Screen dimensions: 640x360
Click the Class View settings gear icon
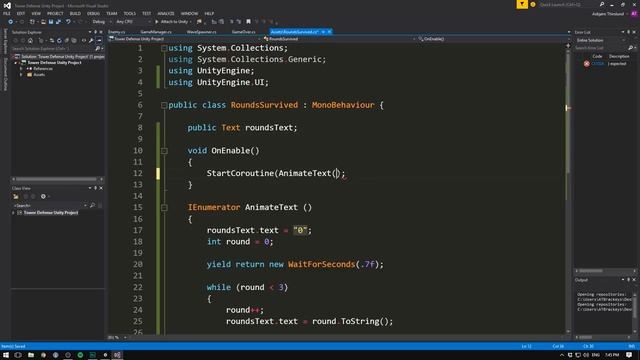[x=43, y=196]
